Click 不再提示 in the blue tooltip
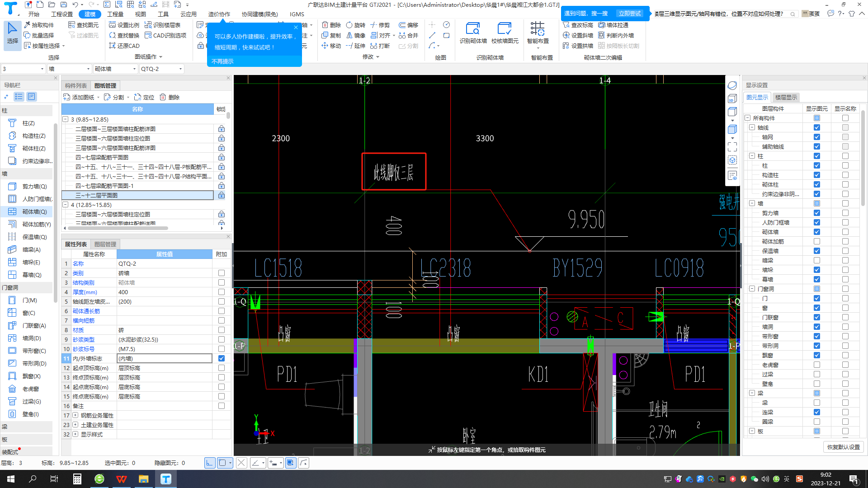This screenshot has height=488, width=868. tap(222, 61)
